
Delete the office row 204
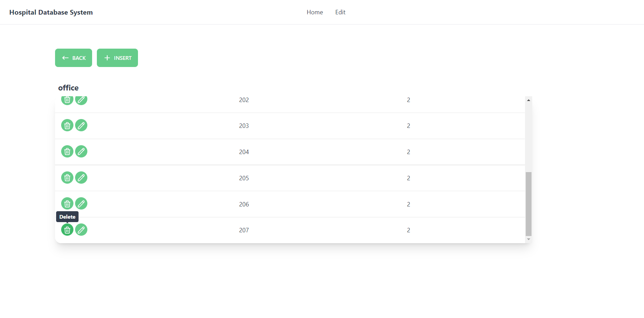[67, 151]
